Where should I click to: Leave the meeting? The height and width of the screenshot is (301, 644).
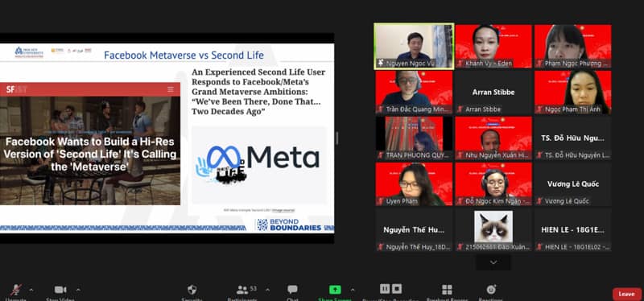(x=626, y=294)
